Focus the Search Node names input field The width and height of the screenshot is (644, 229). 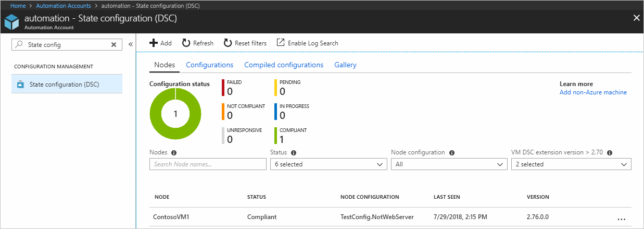tap(208, 164)
